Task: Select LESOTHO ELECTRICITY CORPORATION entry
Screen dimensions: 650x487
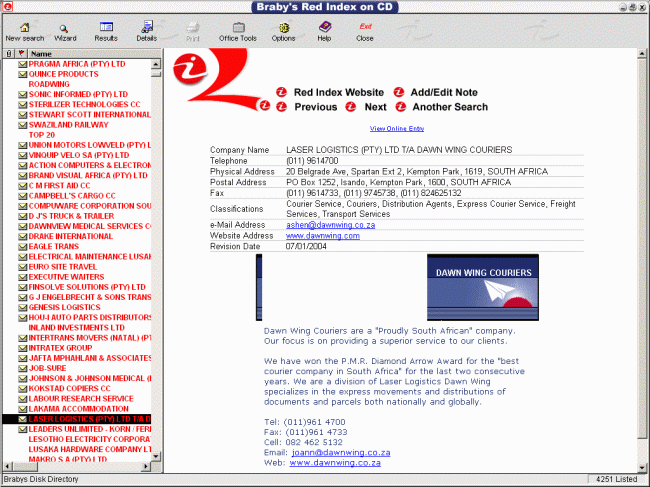Action: 90,439
